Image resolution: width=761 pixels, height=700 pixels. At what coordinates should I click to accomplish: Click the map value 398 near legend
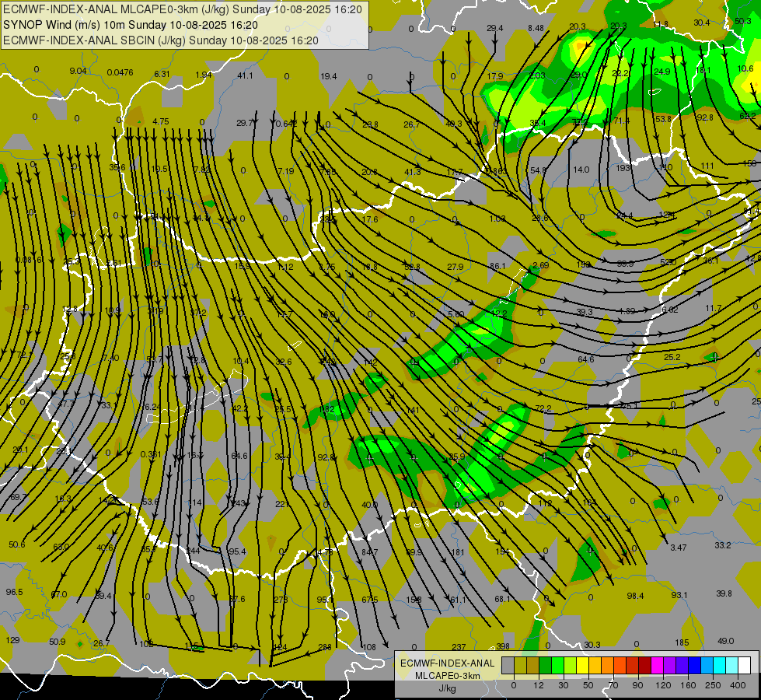tap(503, 646)
